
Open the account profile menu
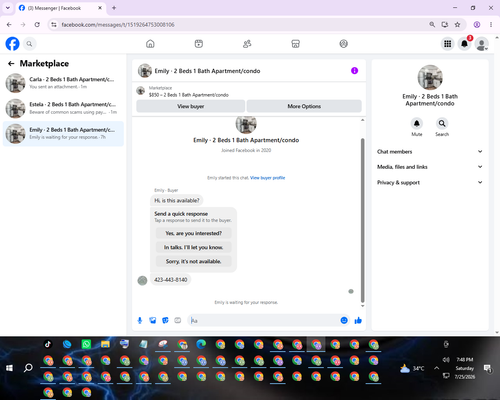(x=482, y=44)
